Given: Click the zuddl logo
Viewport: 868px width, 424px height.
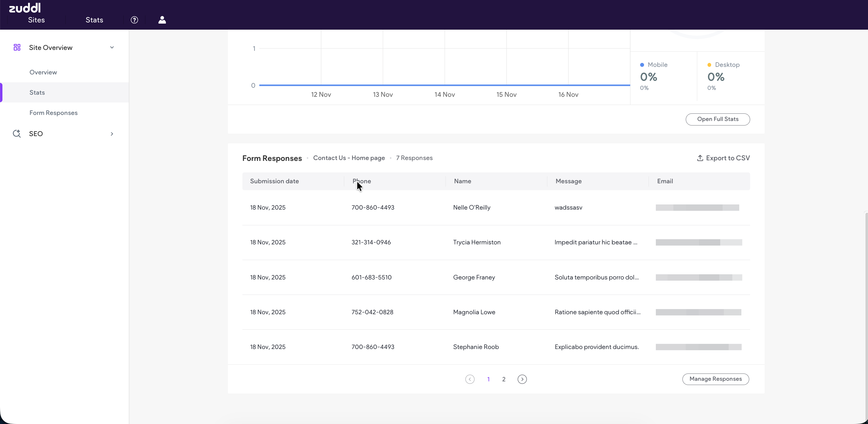Looking at the screenshot, I should [24, 8].
